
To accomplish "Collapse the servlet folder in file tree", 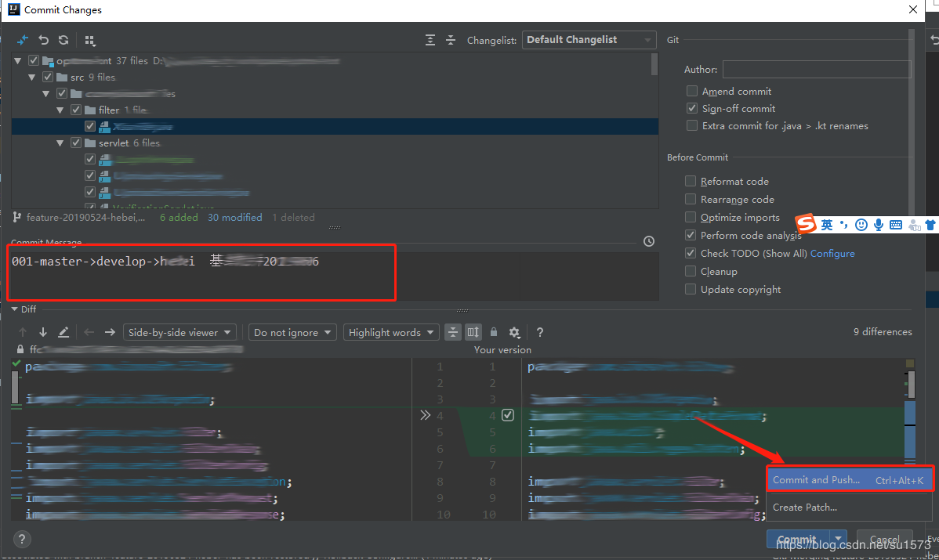I will (60, 143).
